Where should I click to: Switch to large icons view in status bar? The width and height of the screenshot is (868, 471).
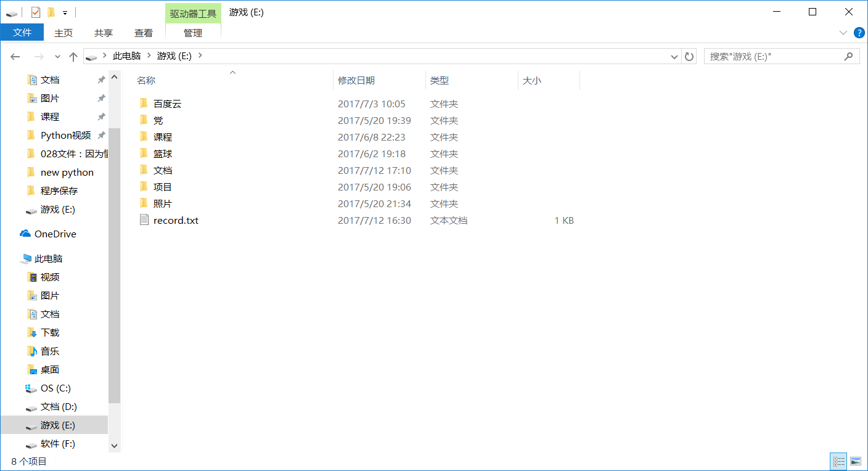pos(856,461)
